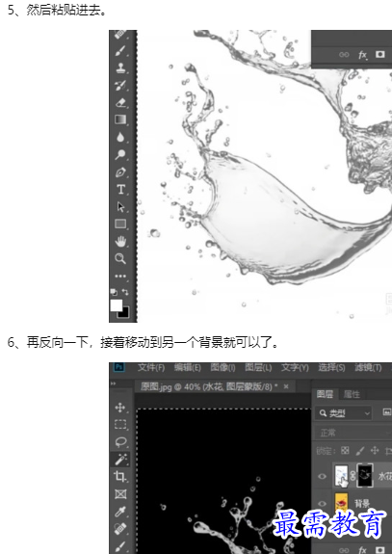
Task: Swap foreground and background colors
Action: point(125,292)
